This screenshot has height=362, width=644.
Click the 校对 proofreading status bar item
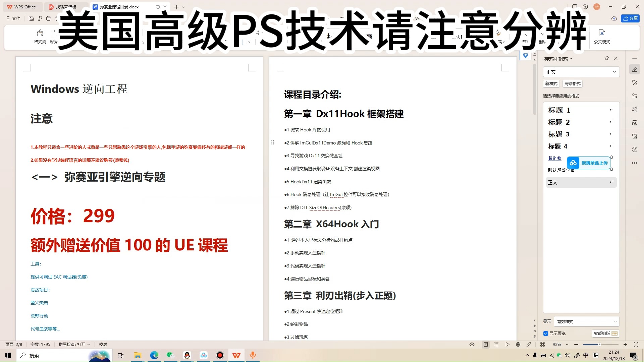[103, 345]
